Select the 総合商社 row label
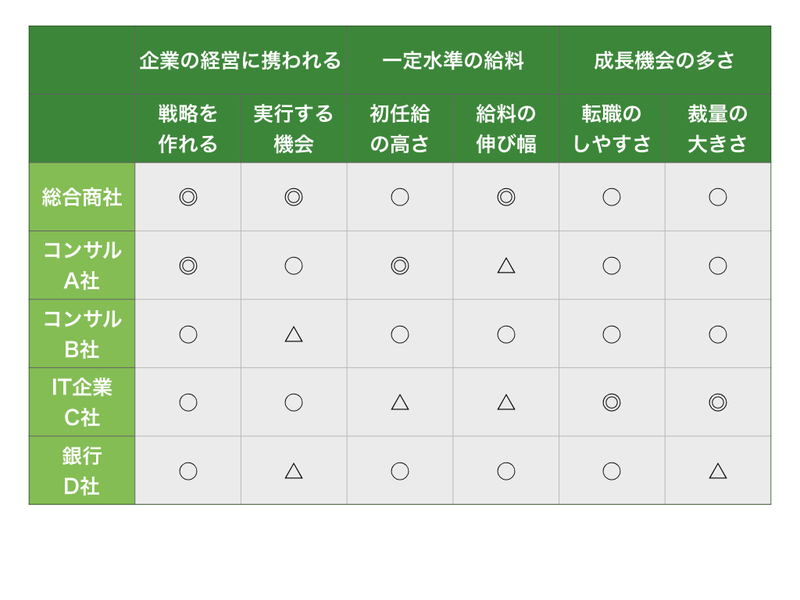800x600 pixels. click(82, 197)
